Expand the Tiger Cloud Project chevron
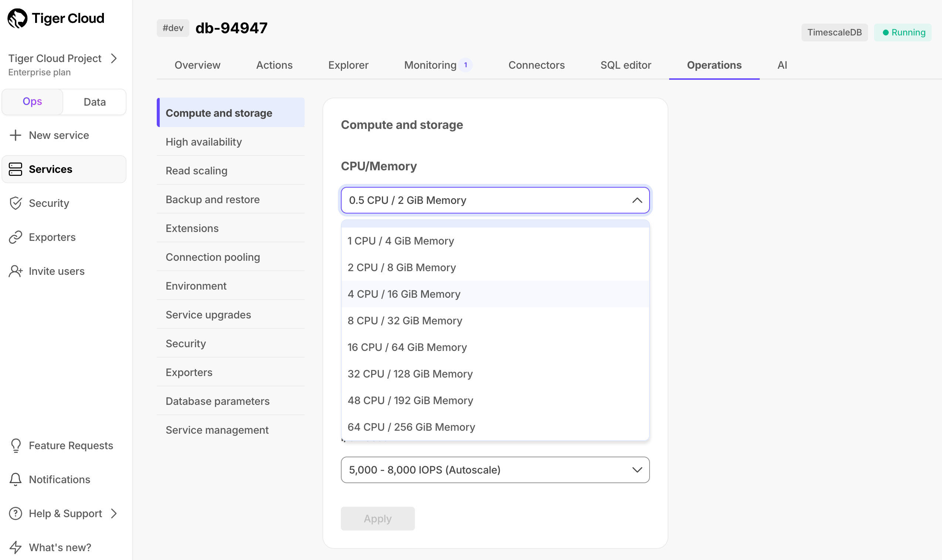 coord(114,58)
